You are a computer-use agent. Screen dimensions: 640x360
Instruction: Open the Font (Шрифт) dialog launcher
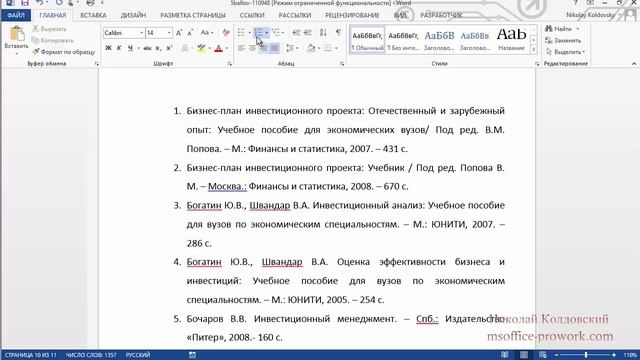(229, 64)
